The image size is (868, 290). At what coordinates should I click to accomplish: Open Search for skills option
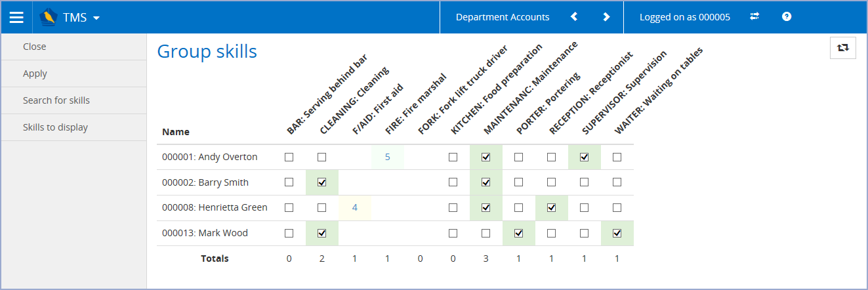click(56, 100)
